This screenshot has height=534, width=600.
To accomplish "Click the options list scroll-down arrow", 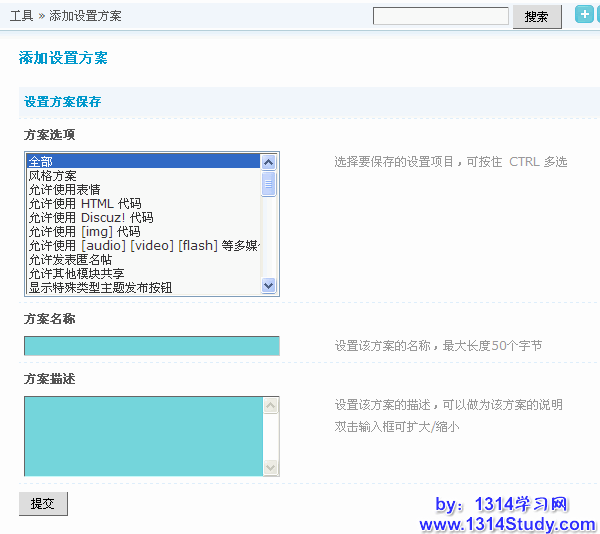I will [x=268, y=286].
